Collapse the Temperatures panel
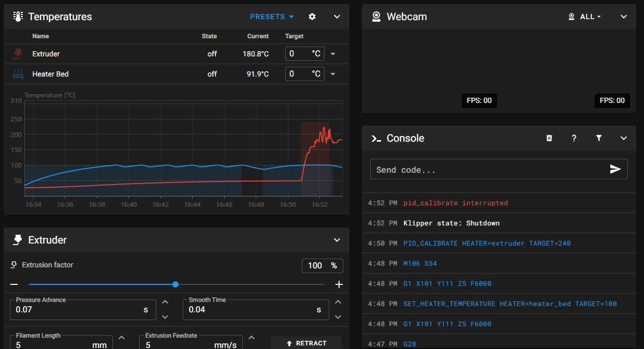 pos(337,17)
